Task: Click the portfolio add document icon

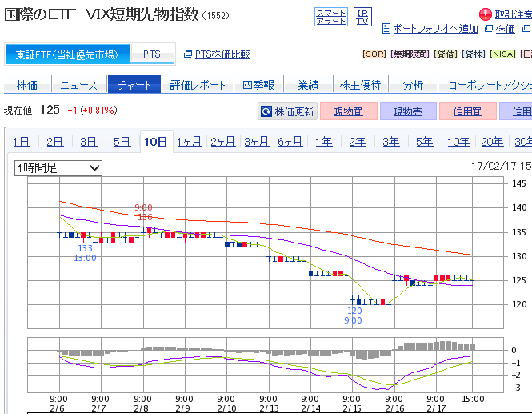Action: pyautogui.click(x=386, y=29)
